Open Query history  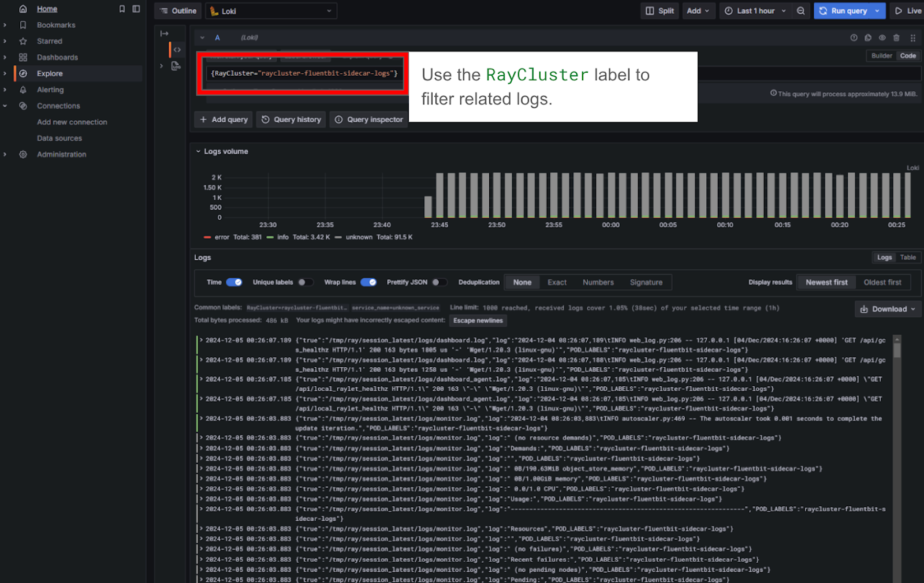tap(291, 119)
